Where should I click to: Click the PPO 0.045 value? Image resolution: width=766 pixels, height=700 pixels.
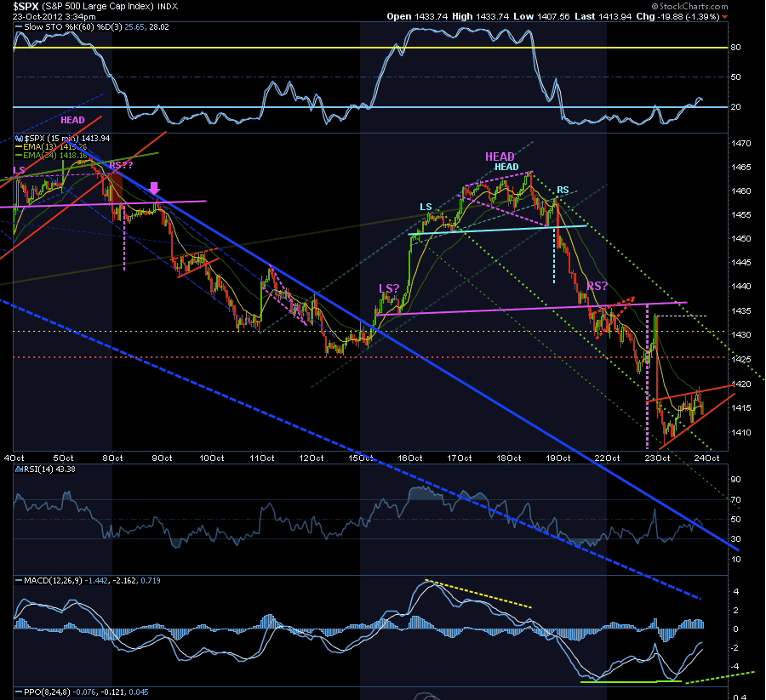pyautogui.click(x=139, y=691)
